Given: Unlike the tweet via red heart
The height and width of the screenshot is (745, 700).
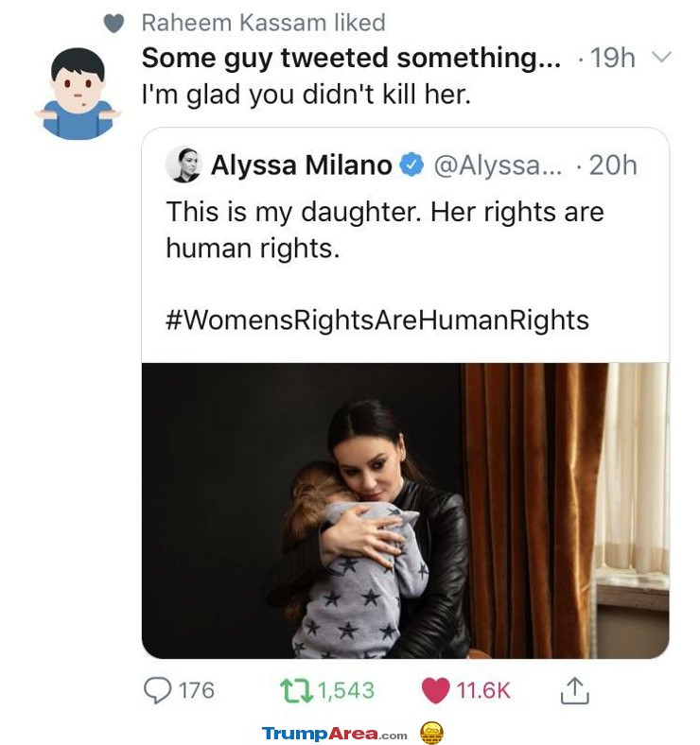Looking at the screenshot, I should [x=435, y=690].
